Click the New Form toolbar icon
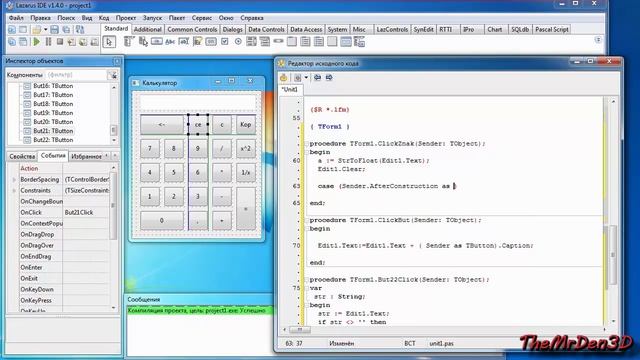 (23, 29)
